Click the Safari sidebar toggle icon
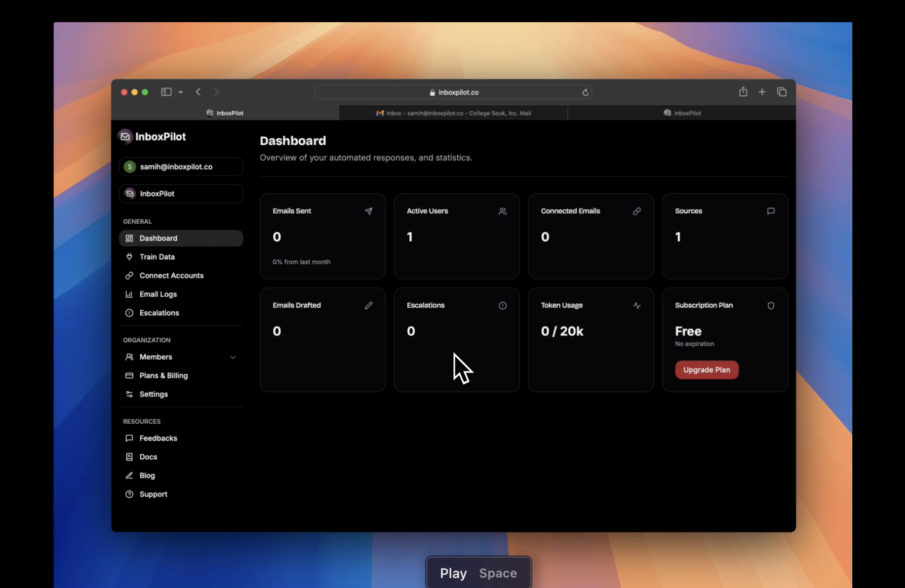The width and height of the screenshot is (905, 588). [166, 92]
